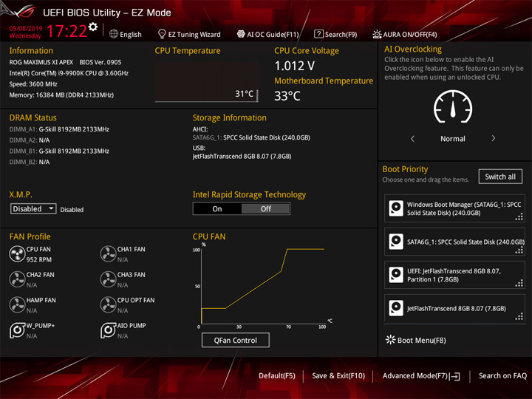Click the Advanced Mode exit arrow icon
The width and height of the screenshot is (532, 399).
455,376
